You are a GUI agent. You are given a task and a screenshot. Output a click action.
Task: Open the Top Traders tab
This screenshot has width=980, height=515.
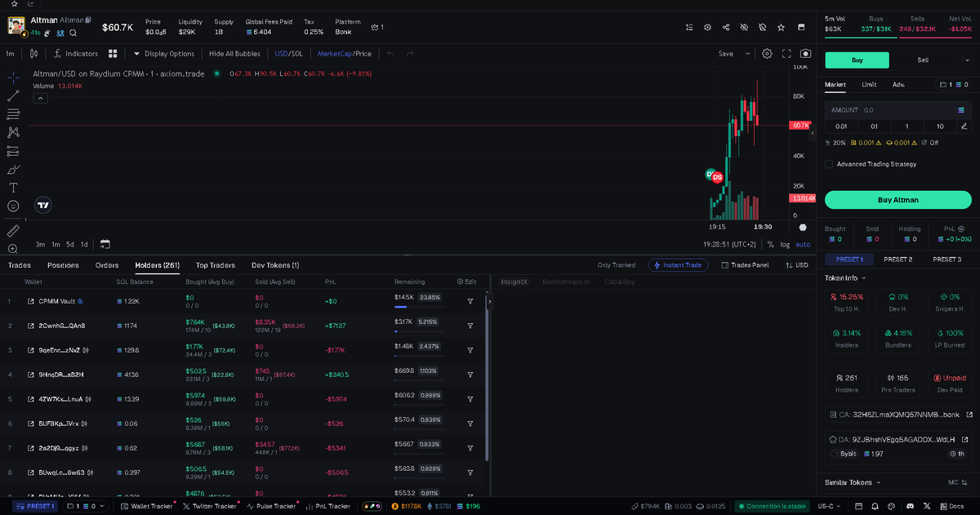[x=216, y=265]
